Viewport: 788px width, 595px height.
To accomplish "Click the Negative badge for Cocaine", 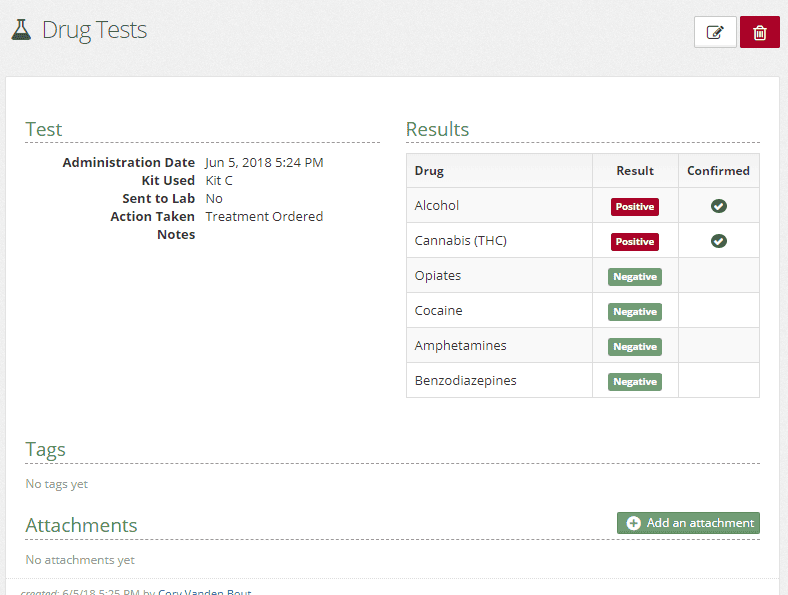I will 635,312.
